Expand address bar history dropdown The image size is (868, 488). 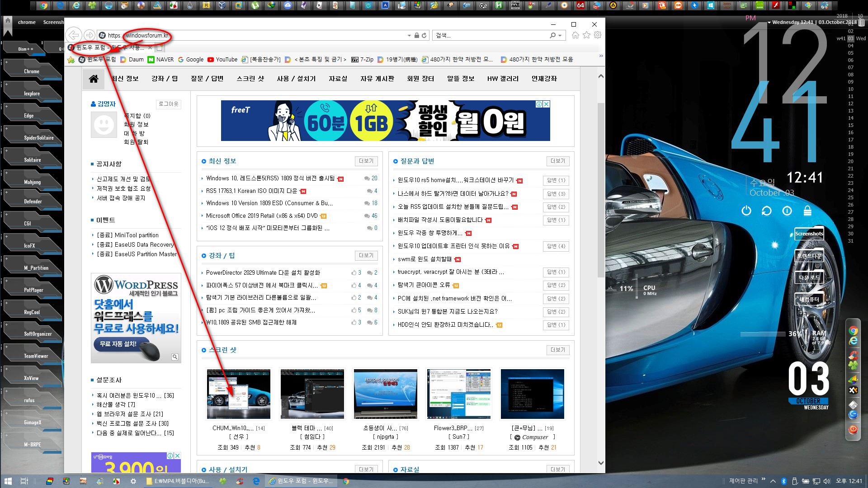409,35
